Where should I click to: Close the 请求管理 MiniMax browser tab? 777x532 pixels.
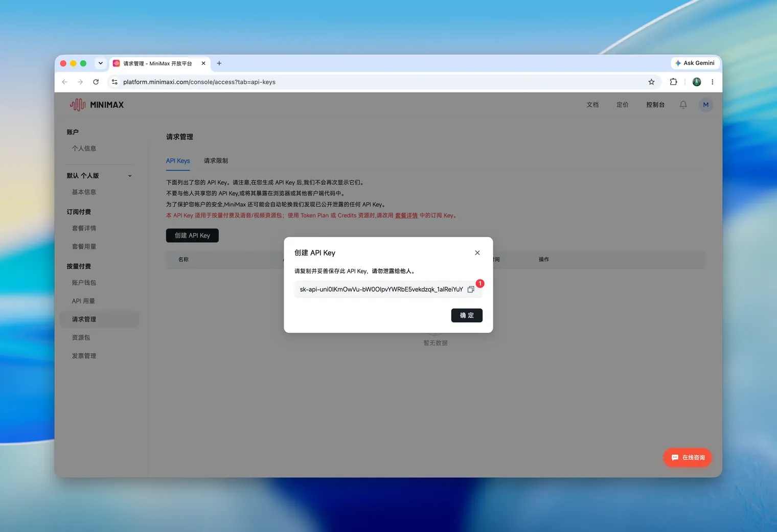tap(203, 63)
